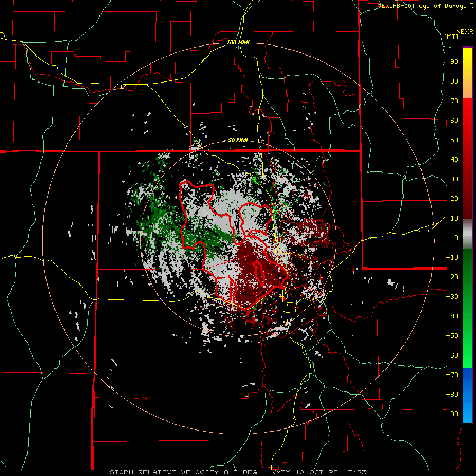Viewport: 476px width, 476px height.
Task: Click the NEXLAB-College of DuPage credit text
Action: coord(426,6)
